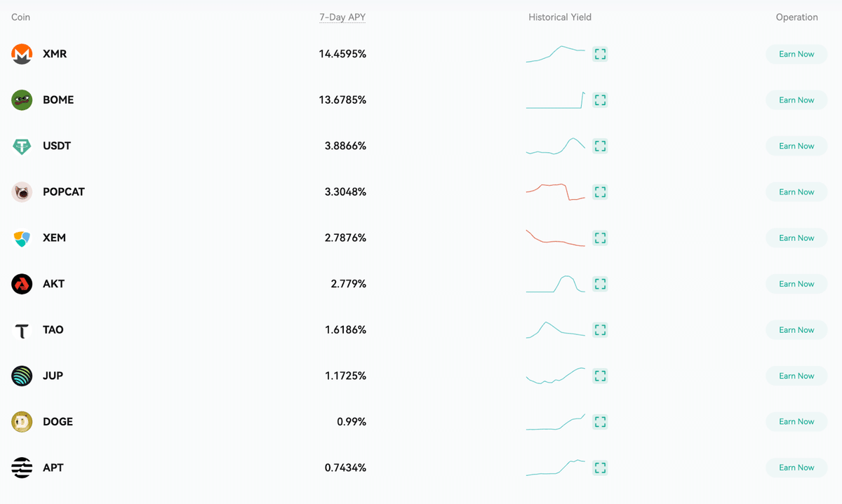Open fullscreen chart icon for USDT

(600, 146)
